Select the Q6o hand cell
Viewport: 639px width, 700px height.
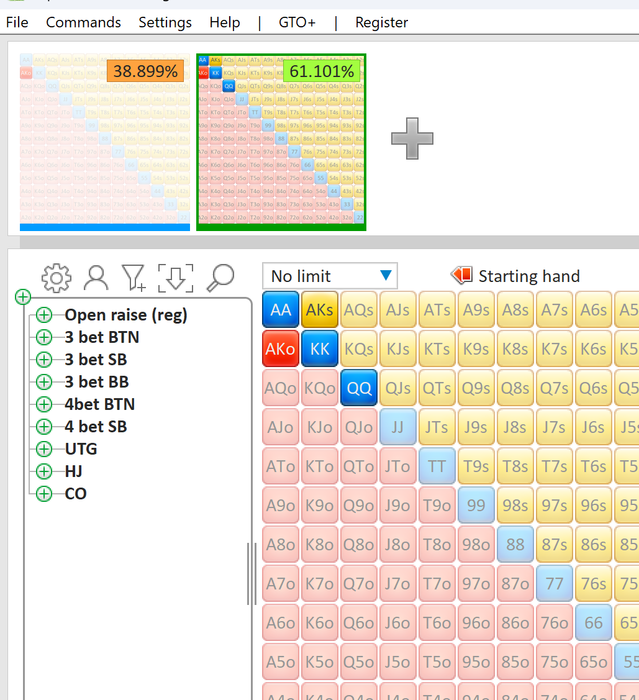click(359, 623)
